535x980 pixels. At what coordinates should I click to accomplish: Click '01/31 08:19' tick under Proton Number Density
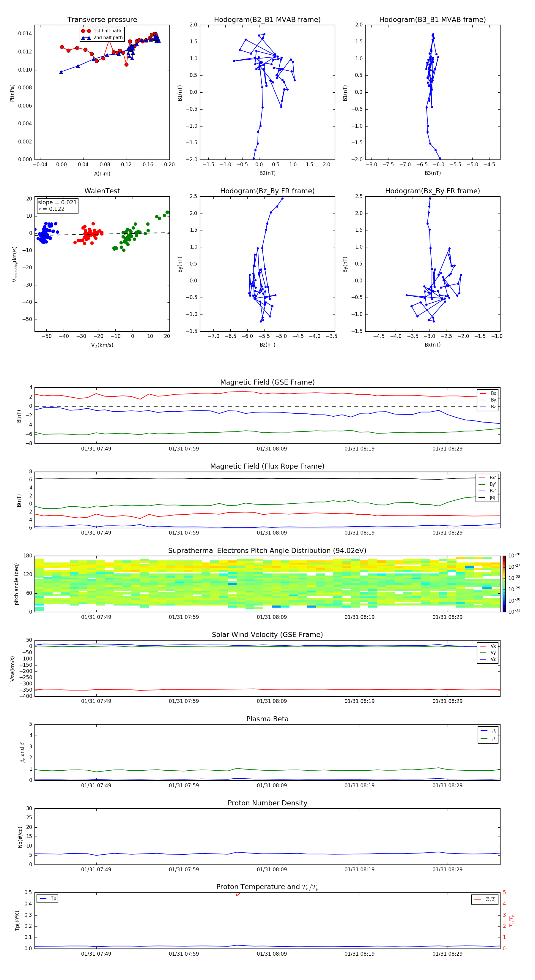click(359, 870)
